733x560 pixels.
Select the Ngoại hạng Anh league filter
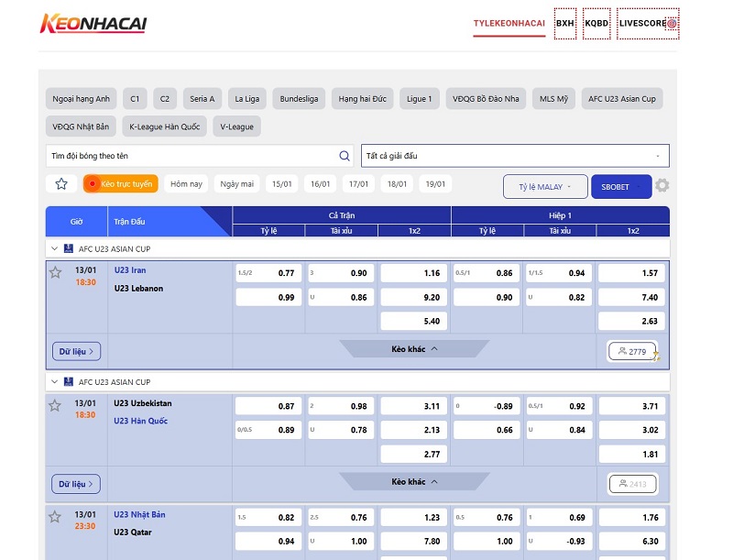pos(82,99)
